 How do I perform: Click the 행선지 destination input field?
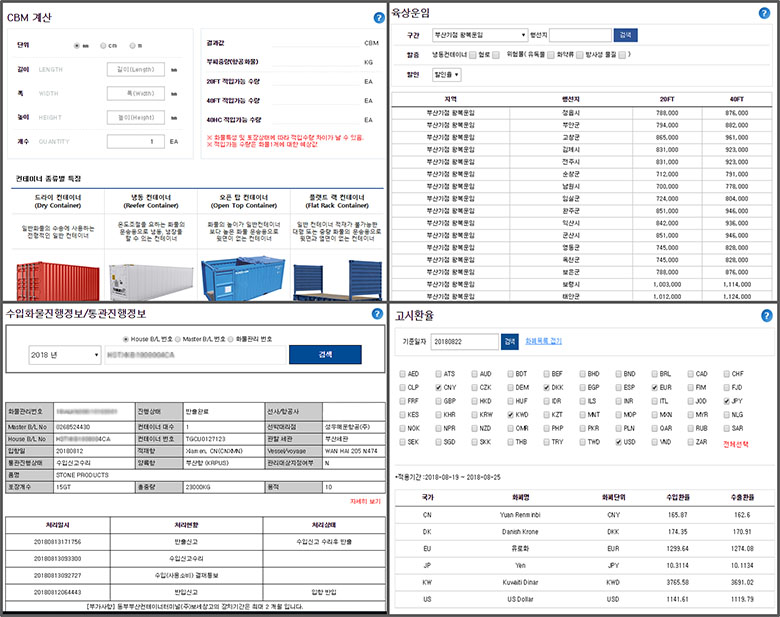coord(580,35)
